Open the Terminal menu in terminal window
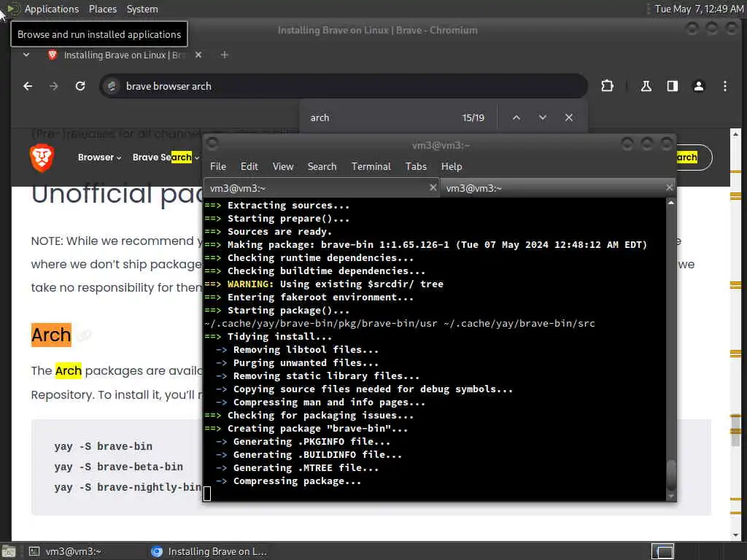 [x=371, y=166]
